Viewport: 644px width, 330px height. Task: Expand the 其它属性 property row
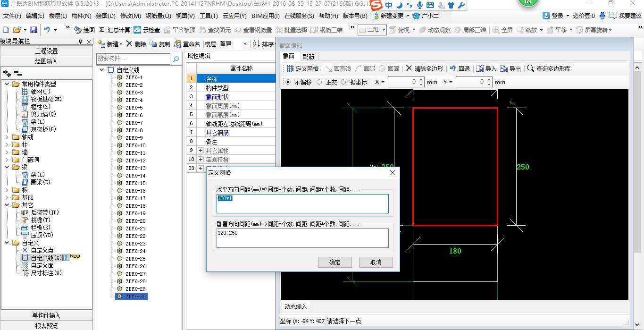pyautogui.click(x=201, y=150)
